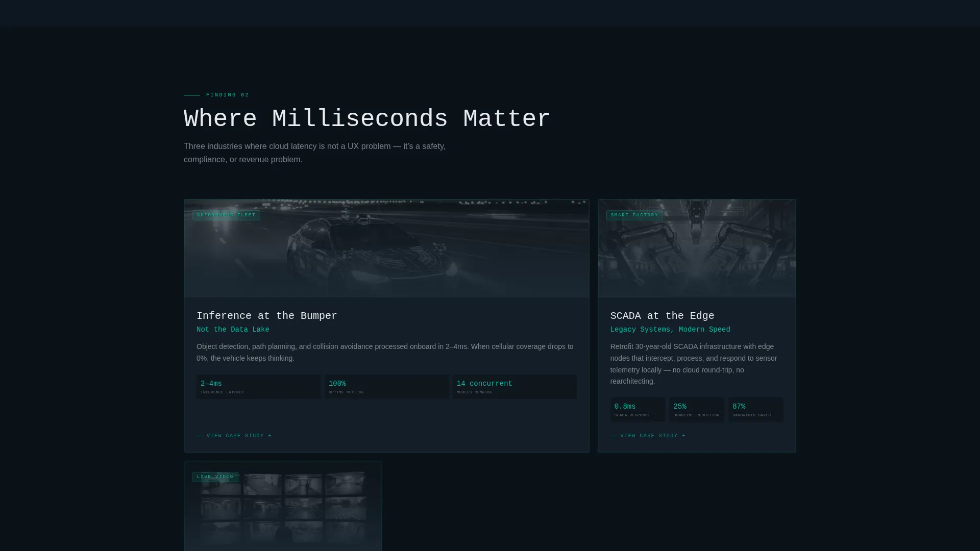980x551 pixels.
Task: Open the Inference at the Bumper case study link
Action: pos(234,436)
